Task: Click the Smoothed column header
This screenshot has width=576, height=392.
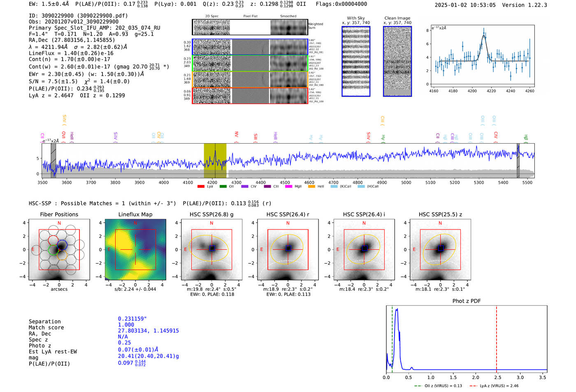Action: click(288, 16)
